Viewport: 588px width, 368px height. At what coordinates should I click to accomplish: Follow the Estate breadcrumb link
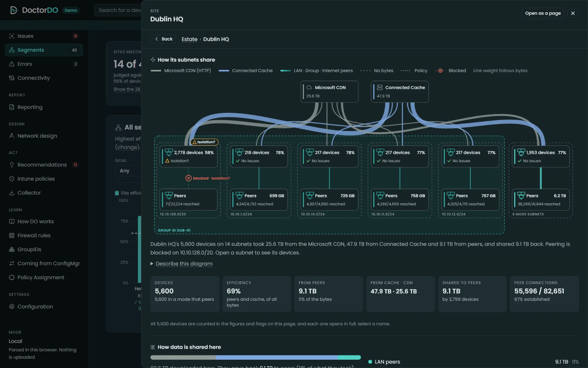(x=189, y=39)
